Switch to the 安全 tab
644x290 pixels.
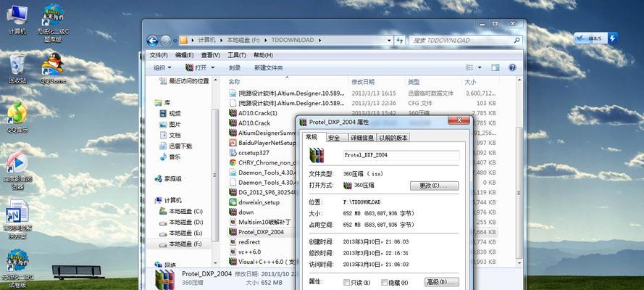(x=335, y=138)
